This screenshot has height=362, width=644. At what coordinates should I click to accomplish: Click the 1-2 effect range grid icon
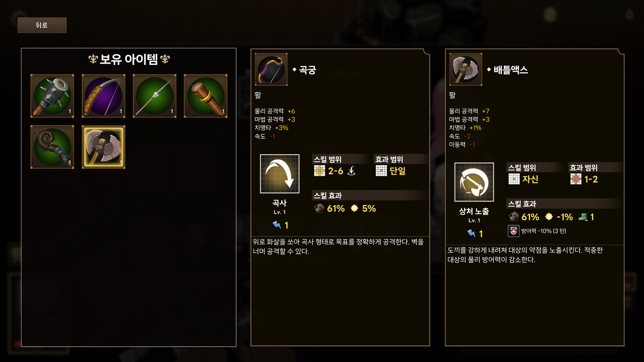pyautogui.click(x=576, y=179)
